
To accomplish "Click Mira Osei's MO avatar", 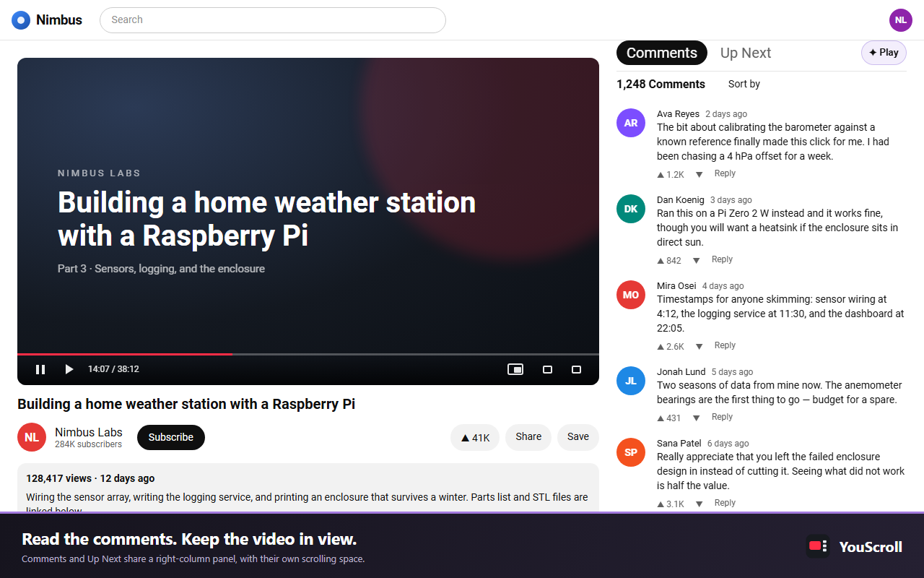I will pyautogui.click(x=631, y=295).
